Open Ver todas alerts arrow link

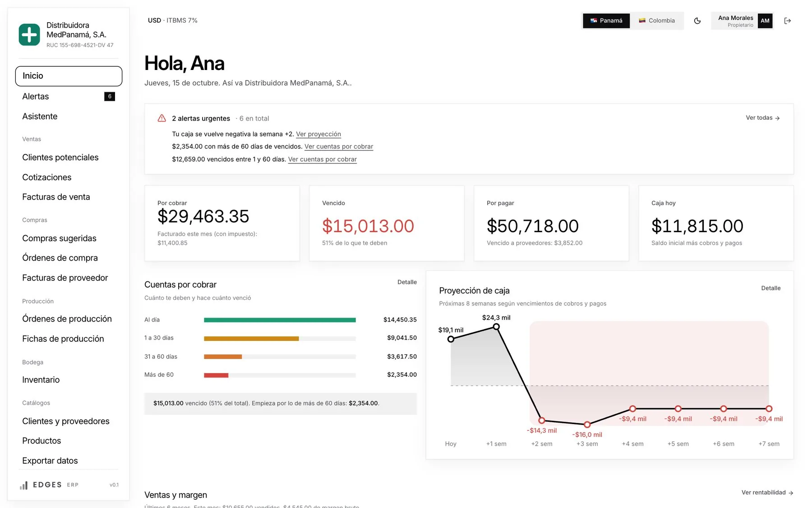763,118
